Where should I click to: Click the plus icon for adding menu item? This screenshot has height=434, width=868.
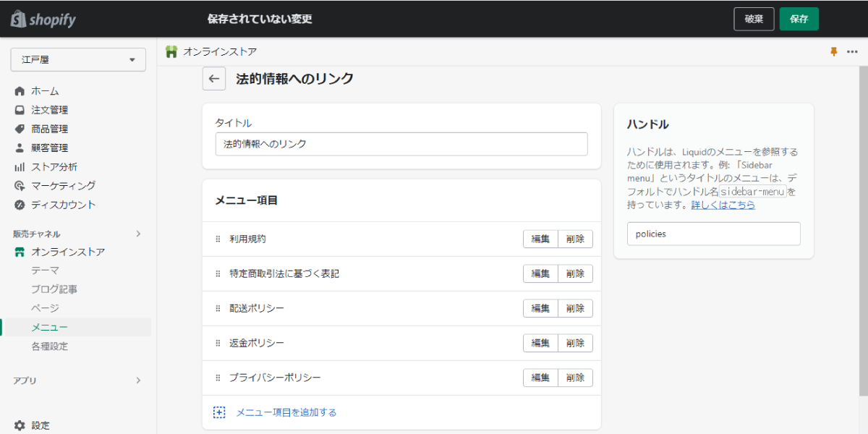[219, 412]
